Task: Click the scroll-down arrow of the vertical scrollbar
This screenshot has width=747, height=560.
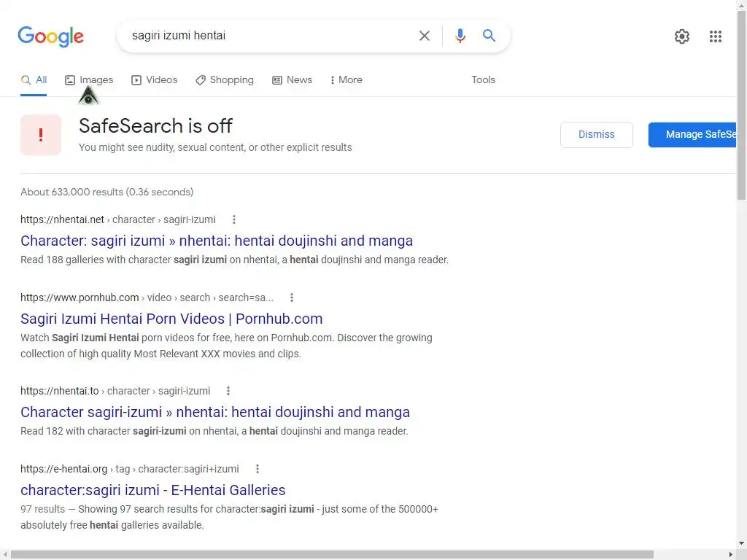Action: coord(741,544)
